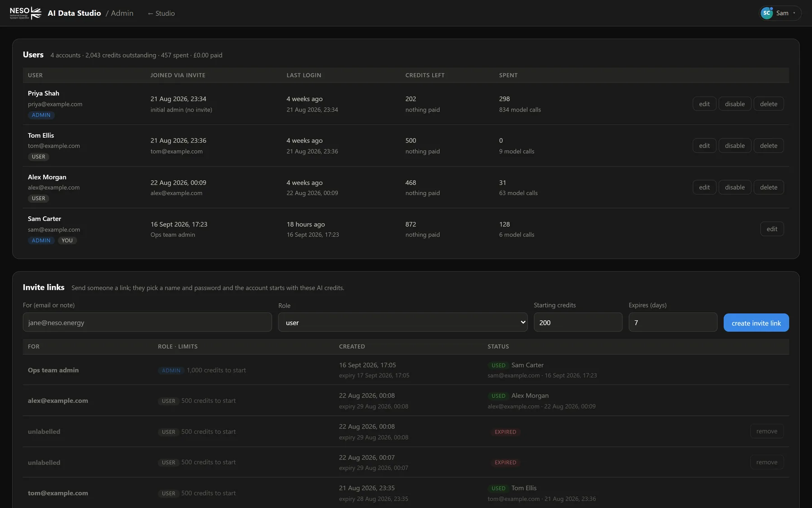Click the expiry 17 Sept 2026, 17:05 text

pos(374,376)
